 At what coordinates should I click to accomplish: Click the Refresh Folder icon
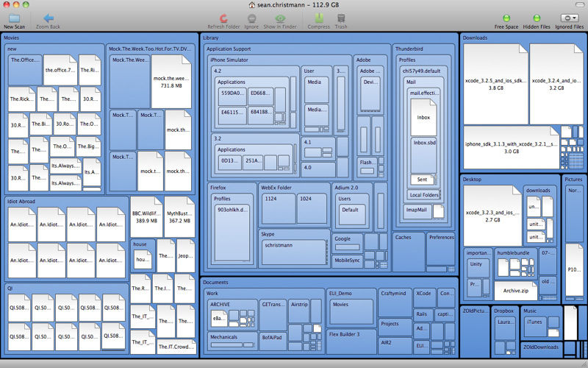(223, 18)
